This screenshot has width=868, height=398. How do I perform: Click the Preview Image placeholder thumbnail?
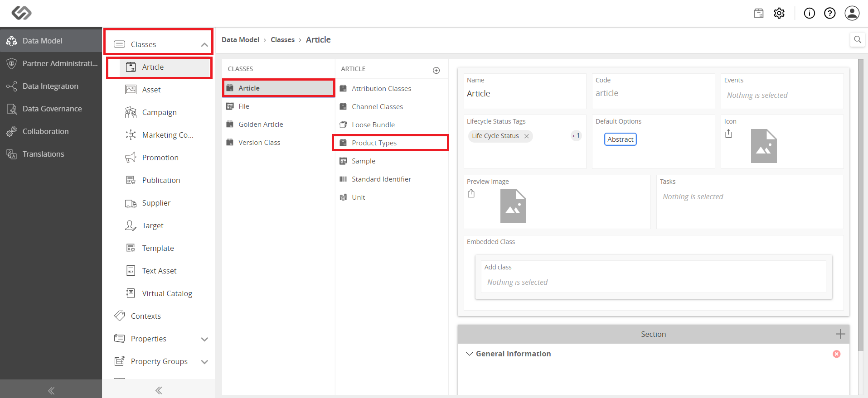click(x=513, y=206)
